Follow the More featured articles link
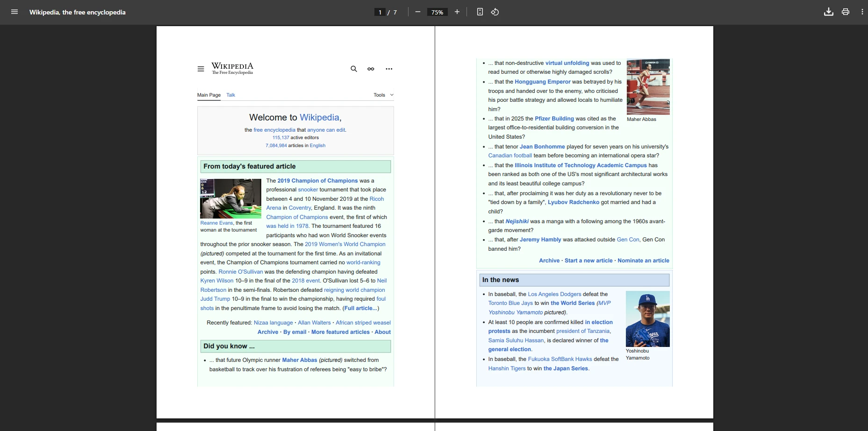Screen dimensions: 868x431 [x=340, y=332]
